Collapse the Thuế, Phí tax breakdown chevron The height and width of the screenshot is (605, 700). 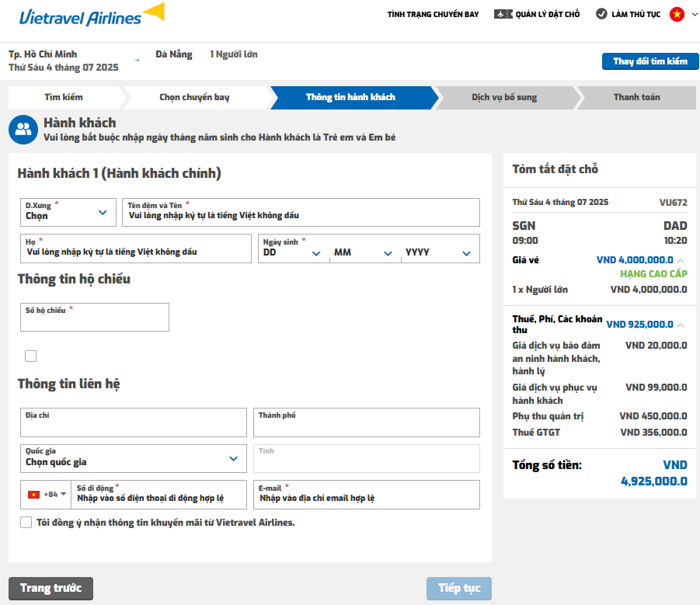point(681,325)
